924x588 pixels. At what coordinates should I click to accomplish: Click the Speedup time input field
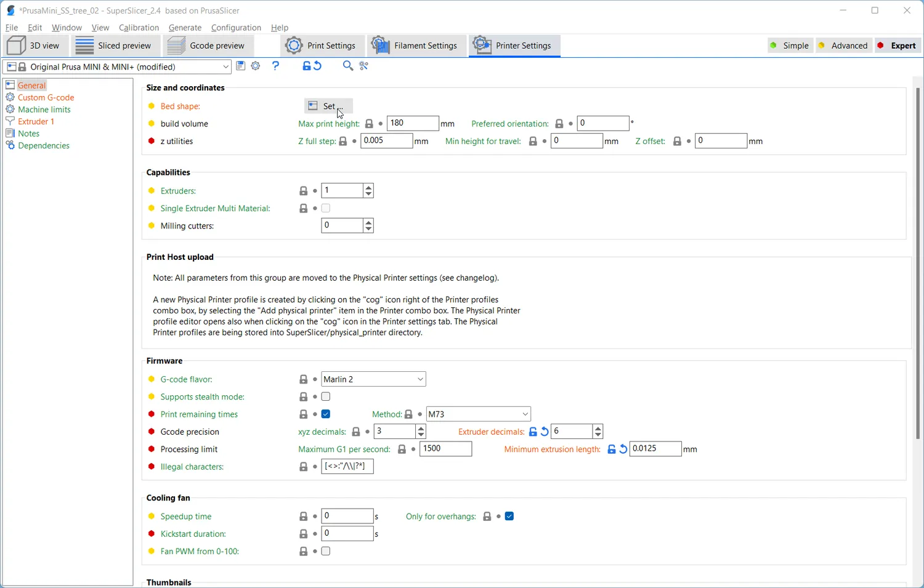[x=347, y=516]
